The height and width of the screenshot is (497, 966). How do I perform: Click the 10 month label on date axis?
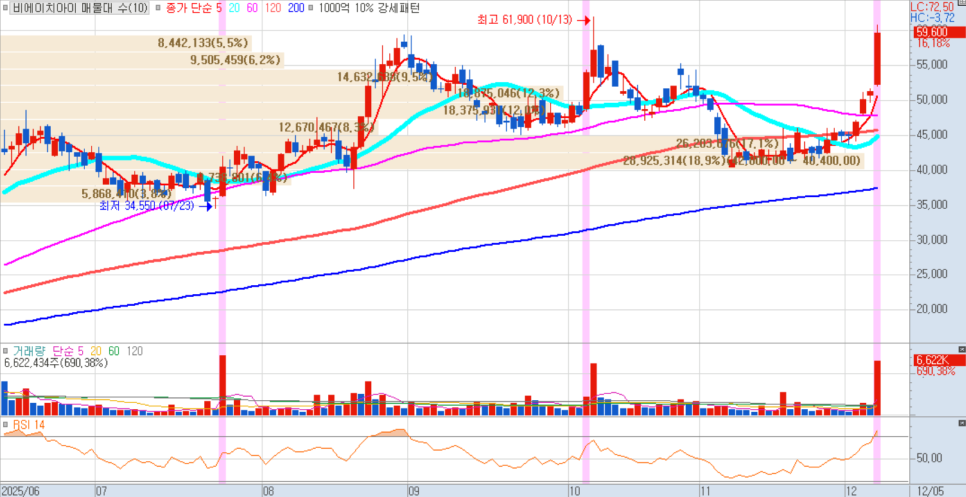point(575,491)
